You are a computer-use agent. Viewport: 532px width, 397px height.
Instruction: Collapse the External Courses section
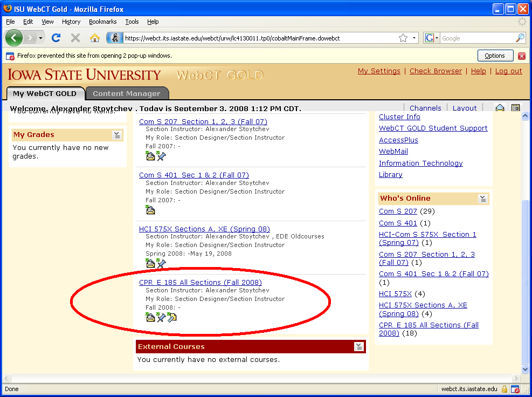coord(359,346)
